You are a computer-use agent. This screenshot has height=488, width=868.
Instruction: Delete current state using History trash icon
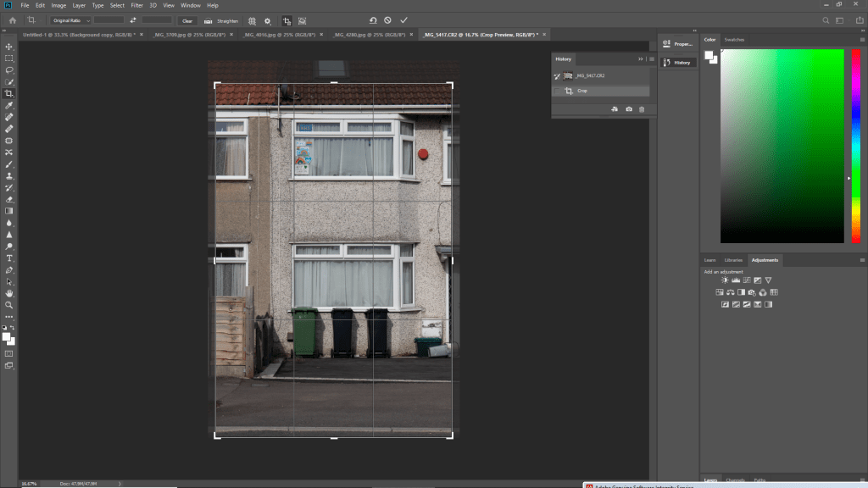pos(642,109)
